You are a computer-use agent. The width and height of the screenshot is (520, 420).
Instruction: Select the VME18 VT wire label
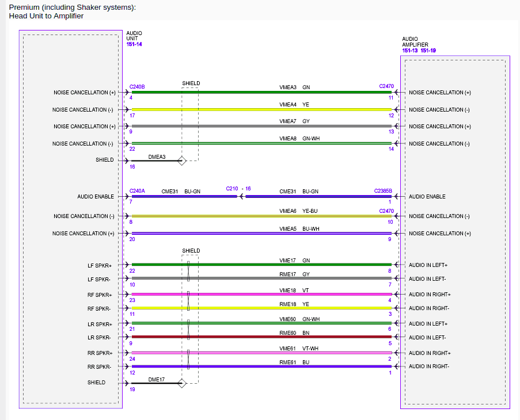coord(294,291)
